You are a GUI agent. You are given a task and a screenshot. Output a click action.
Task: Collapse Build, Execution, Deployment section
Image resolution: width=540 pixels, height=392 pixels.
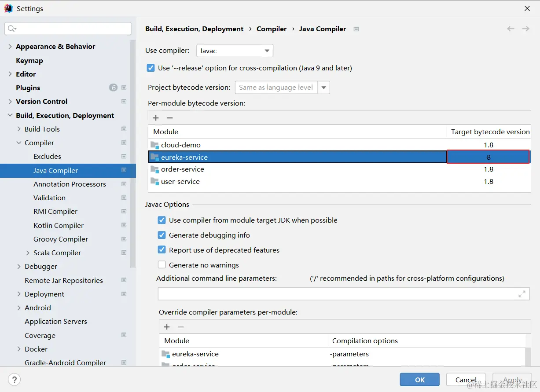pyautogui.click(x=10, y=115)
